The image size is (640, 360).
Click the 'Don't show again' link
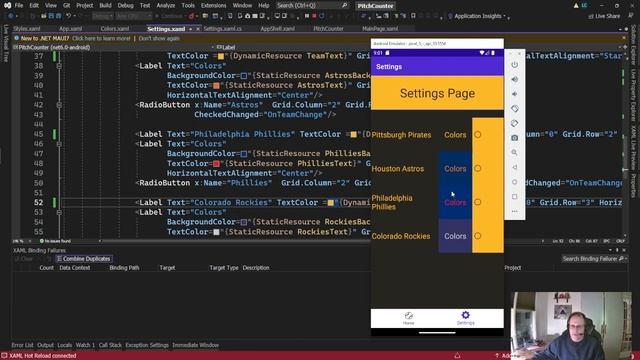coord(159,38)
